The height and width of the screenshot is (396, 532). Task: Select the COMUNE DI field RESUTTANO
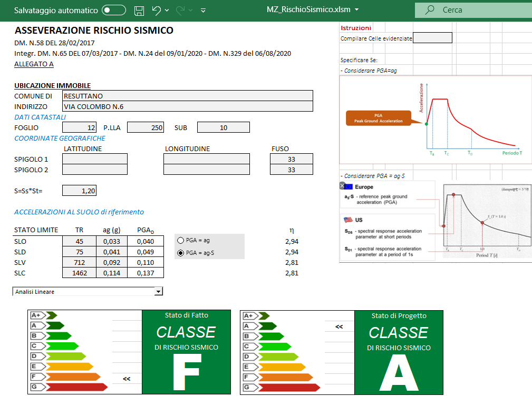[x=188, y=96]
